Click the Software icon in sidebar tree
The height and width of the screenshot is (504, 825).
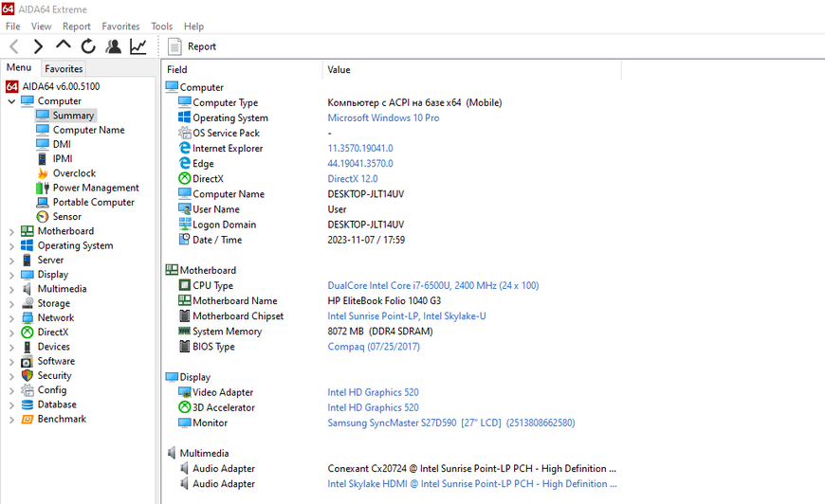(x=27, y=362)
